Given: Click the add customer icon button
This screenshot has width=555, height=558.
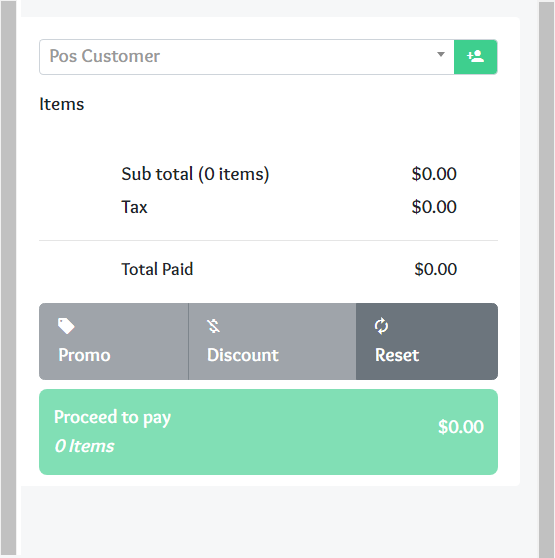Looking at the screenshot, I should click(x=476, y=57).
